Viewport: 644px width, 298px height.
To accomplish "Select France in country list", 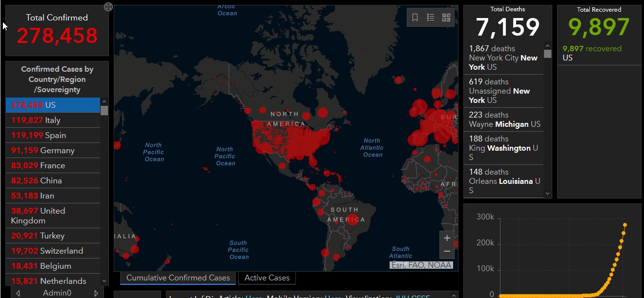I will pos(53,165).
